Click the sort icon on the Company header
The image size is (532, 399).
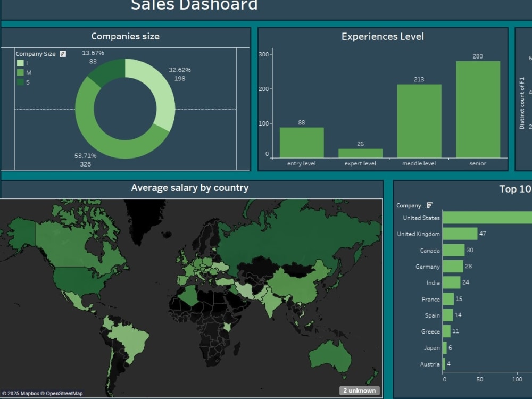(x=430, y=204)
